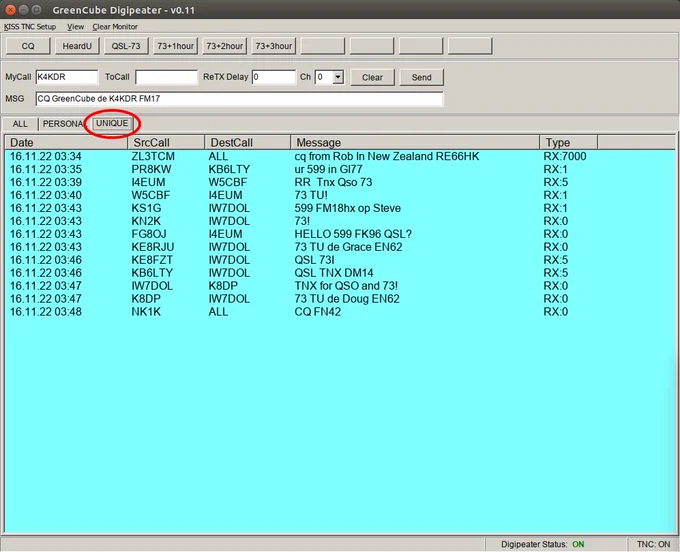Select the KE8FZT source call cell
Screen dimensions: 680x552
click(152, 260)
